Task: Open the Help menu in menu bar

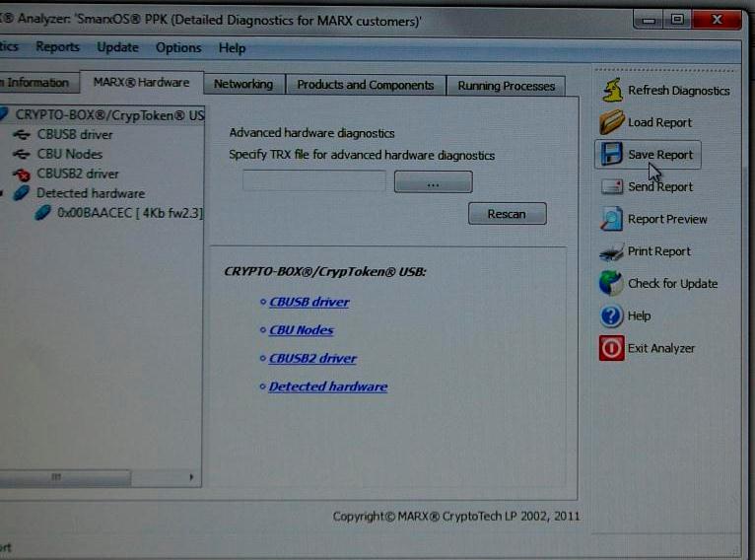Action: [232, 48]
